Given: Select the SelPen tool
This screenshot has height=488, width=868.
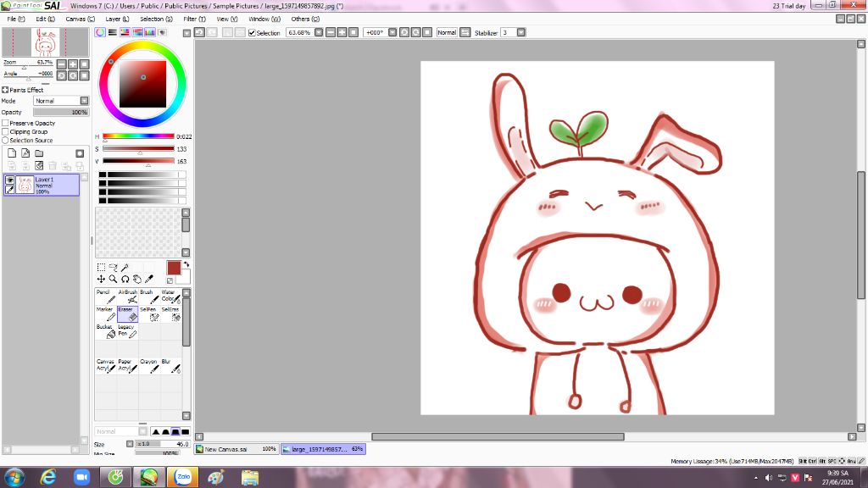Looking at the screenshot, I should tap(149, 313).
